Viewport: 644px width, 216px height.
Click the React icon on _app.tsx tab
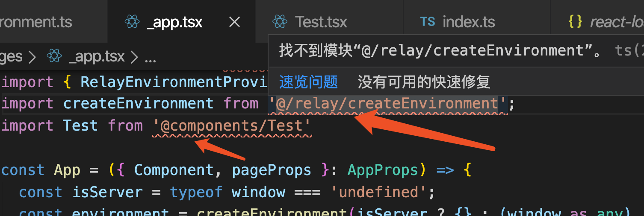click(x=132, y=22)
